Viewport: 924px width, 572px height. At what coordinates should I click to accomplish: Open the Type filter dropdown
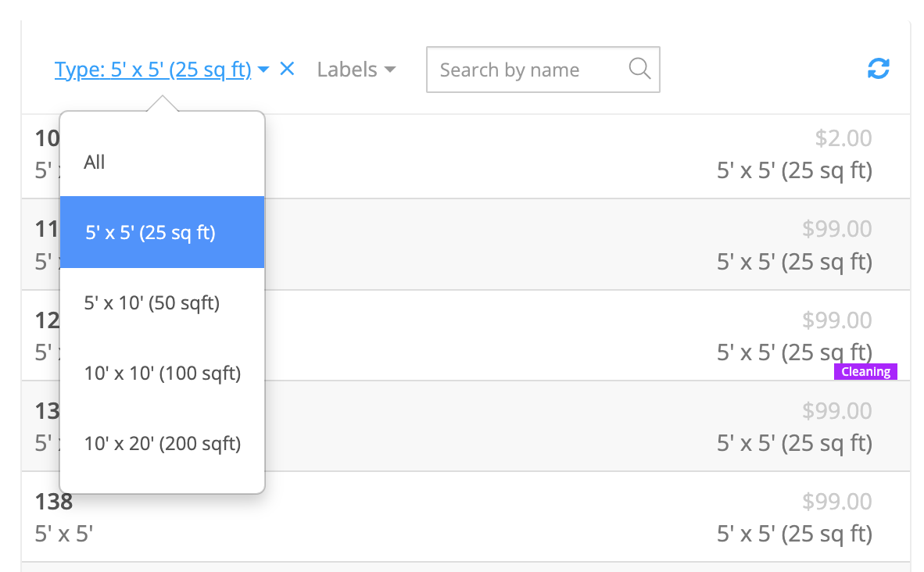(153, 70)
